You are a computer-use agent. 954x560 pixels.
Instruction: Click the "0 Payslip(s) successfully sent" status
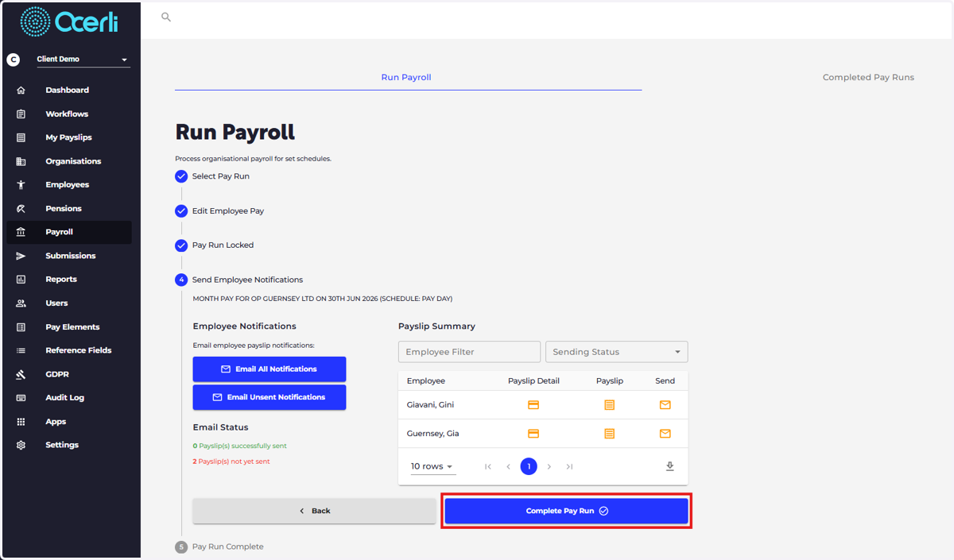[x=240, y=446]
